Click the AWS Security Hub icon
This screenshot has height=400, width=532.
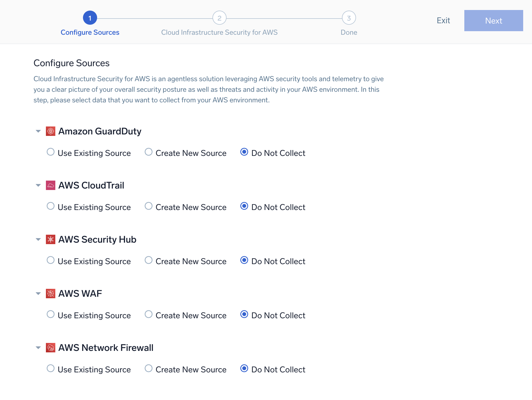point(51,239)
